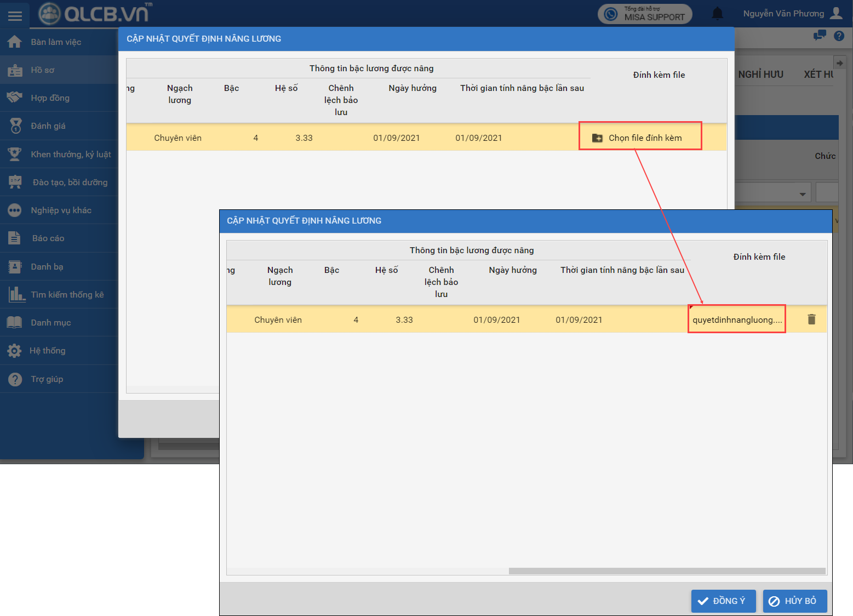Viewport: 853px width, 616px height.
Task: Open the dropdown arrow in the background filter
Action: [x=802, y=194]
